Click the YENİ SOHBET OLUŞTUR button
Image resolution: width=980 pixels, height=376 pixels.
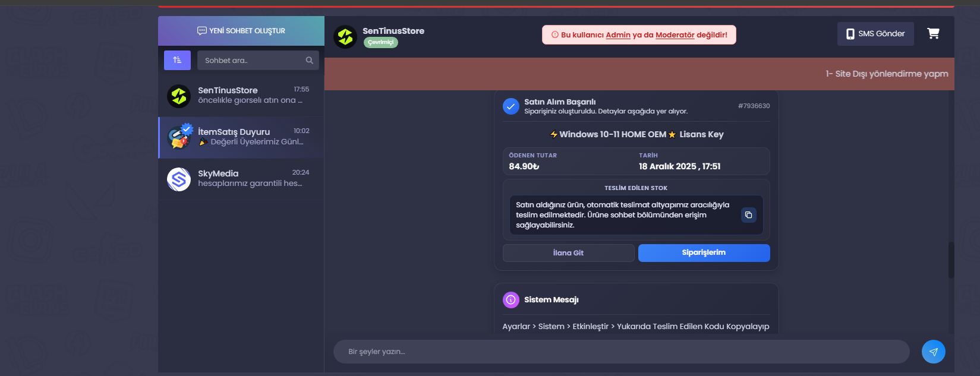pyautogui.click(x=241, y=31)
